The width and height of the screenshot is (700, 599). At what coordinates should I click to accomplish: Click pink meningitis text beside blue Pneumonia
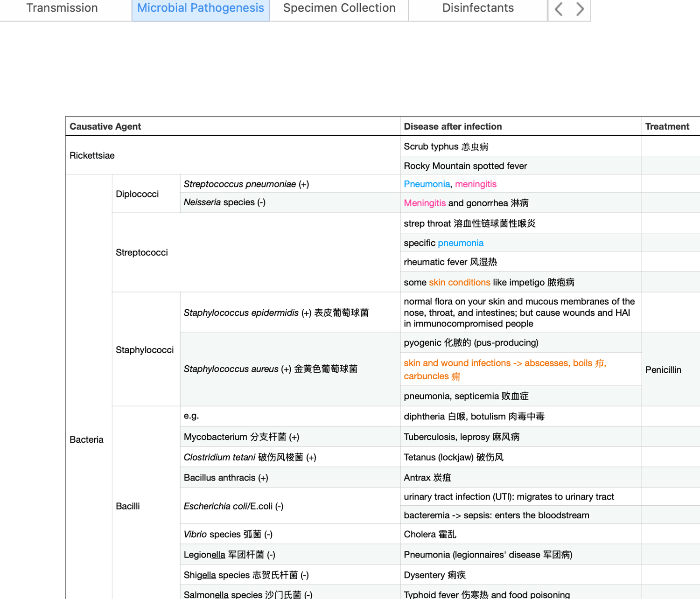coord(476,184)
